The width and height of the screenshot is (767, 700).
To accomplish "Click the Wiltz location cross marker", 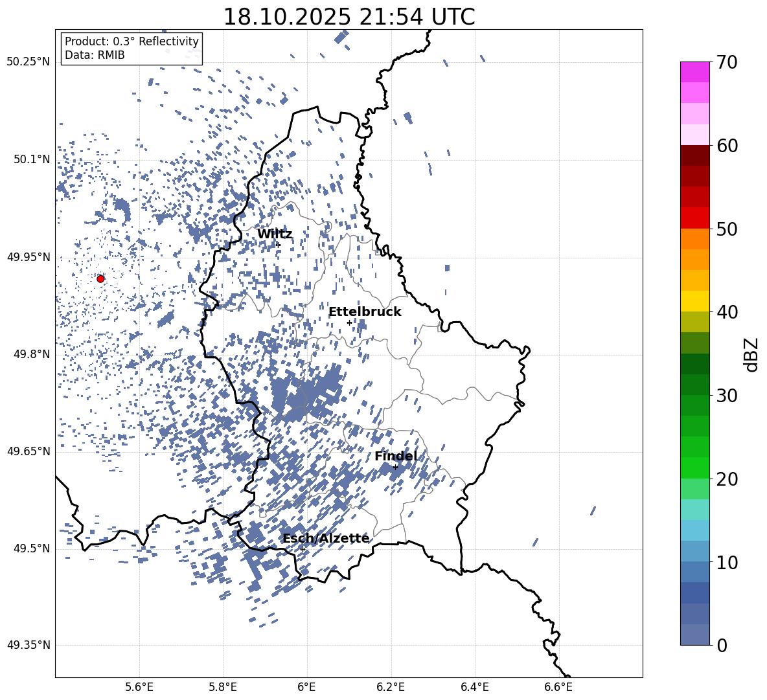I will [279, 245].
